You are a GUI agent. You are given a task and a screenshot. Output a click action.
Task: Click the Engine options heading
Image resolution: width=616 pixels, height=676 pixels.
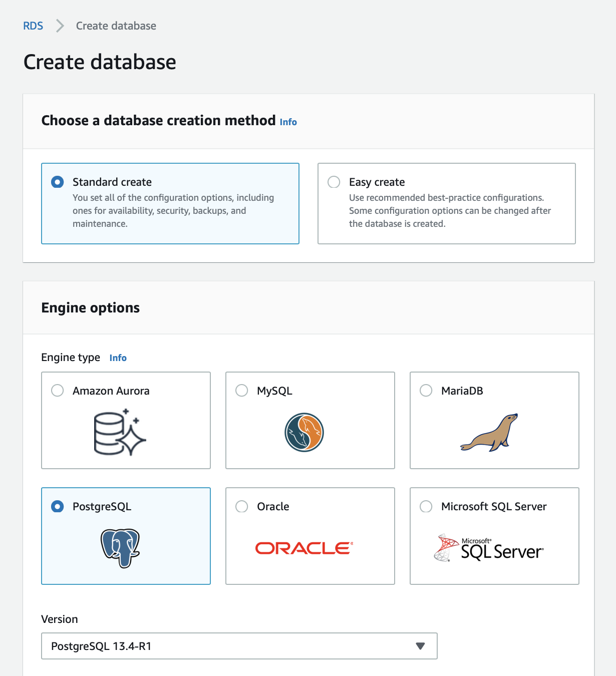(91, 307)
